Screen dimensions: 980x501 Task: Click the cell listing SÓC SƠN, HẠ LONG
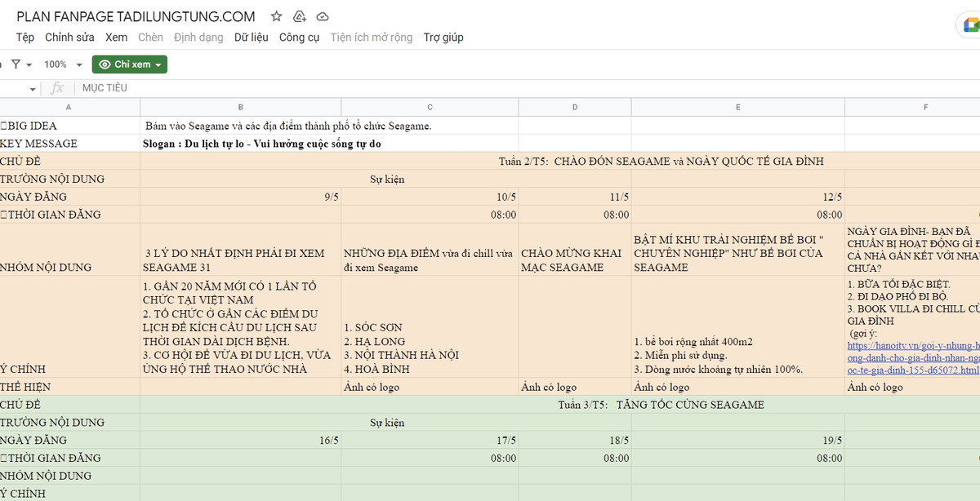coord(430,326)
